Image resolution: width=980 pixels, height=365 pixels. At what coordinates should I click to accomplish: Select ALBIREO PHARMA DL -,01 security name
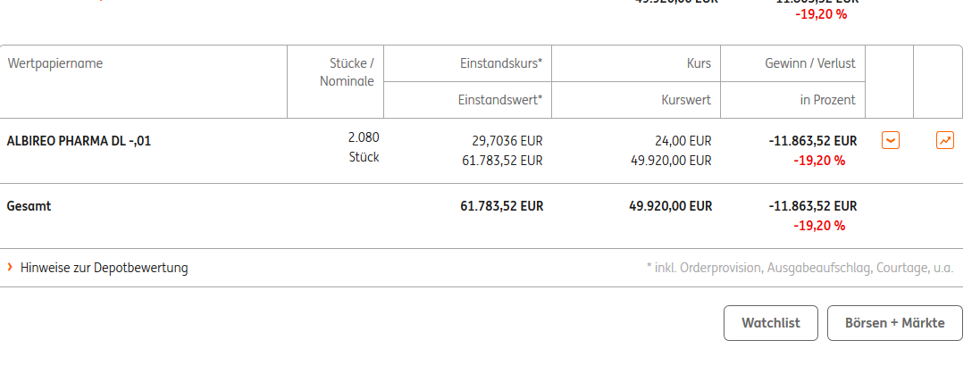(79, 141)
